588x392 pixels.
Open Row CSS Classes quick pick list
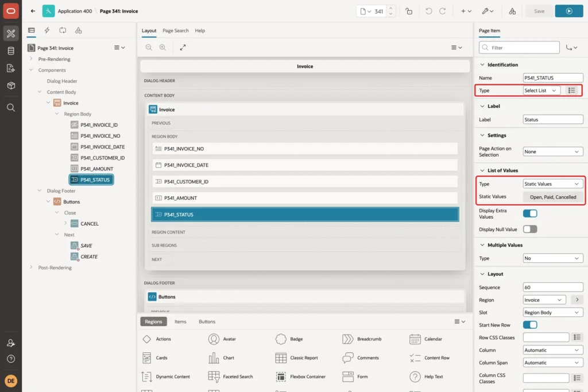click(577, 337)
